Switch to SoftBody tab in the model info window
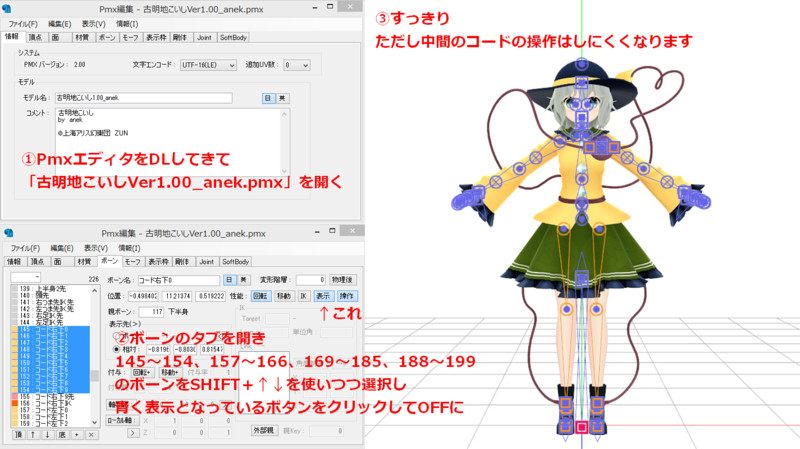Image resolution: width=800 pixels, height=449 pixels. pyautogui.click(x=233, y=37)
